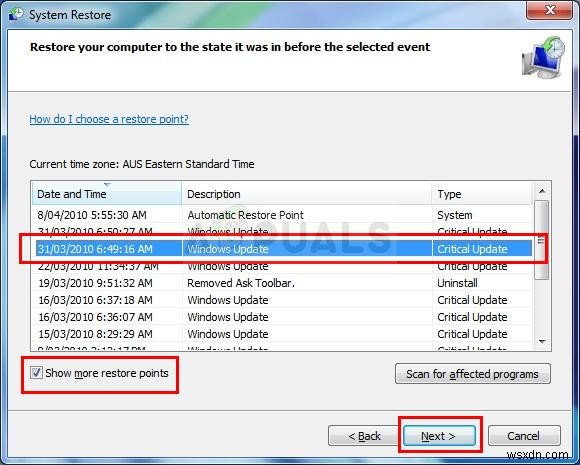Click the scroll up arrow of restore list
The height and width of the screenshot is (465, 580).
pos(542,191)
